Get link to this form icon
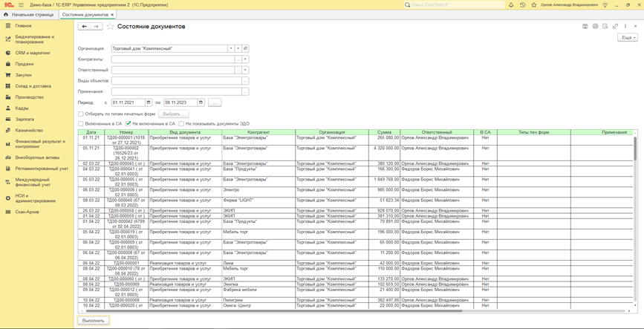This screenshot has height=329, width=644. pos(615,26)
